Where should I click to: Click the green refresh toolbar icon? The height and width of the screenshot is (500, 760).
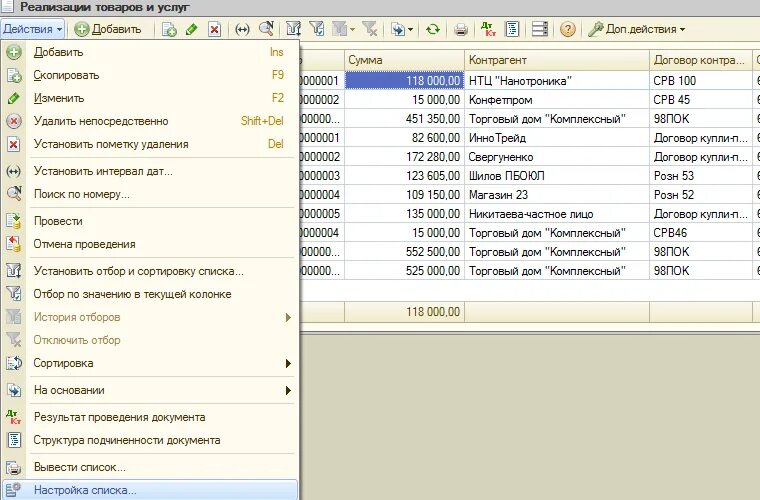click(432, 30)
